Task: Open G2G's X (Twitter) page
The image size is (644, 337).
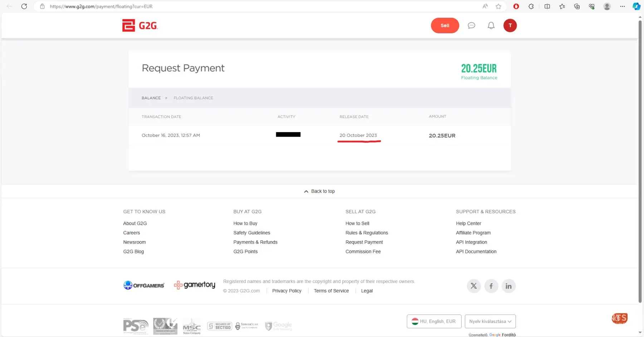Action: 473,286
